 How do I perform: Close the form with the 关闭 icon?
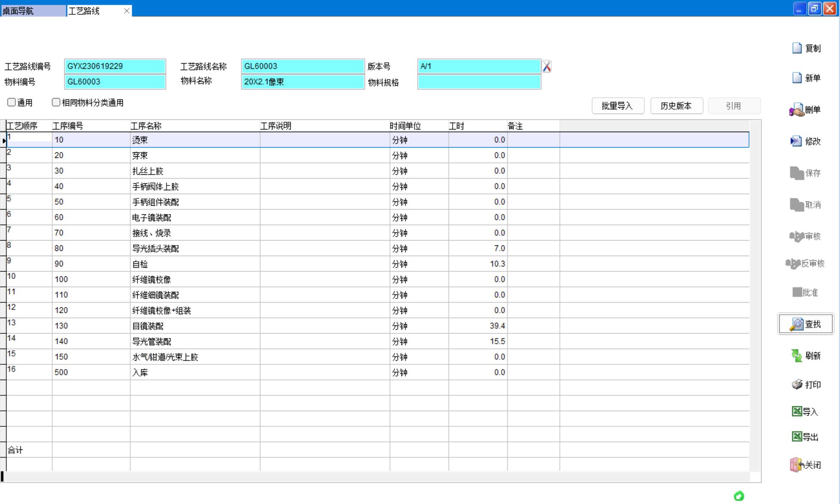point(797,465)
